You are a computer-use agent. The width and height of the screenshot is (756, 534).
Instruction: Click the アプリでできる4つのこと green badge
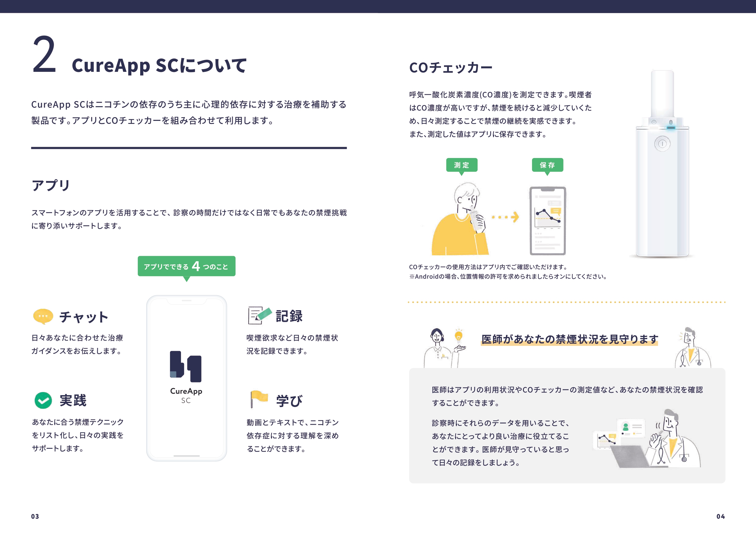[186, 266]
